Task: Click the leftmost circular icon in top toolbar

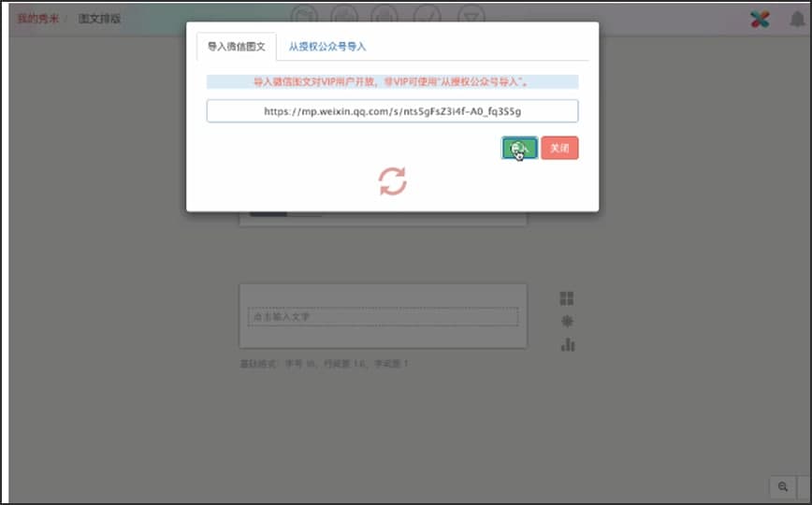Action: pos(304,15)
